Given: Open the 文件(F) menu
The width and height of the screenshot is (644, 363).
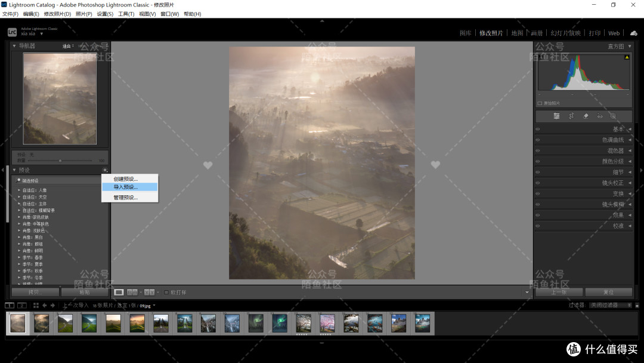Looking at the screenshot, I should coord(10,14).
